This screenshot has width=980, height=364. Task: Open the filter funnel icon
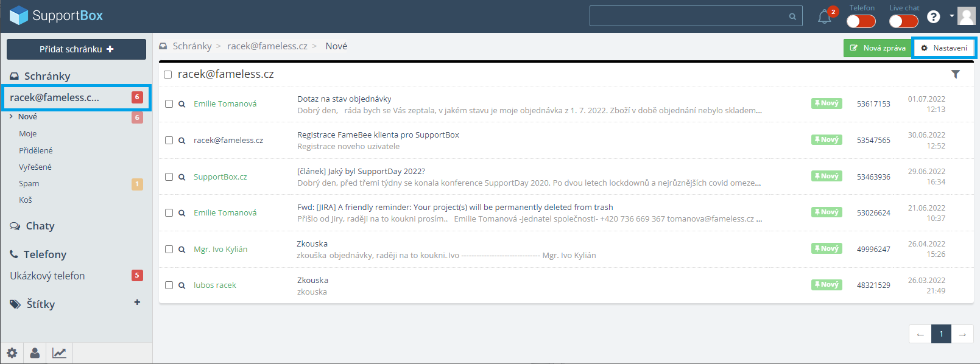click(956, 74)
